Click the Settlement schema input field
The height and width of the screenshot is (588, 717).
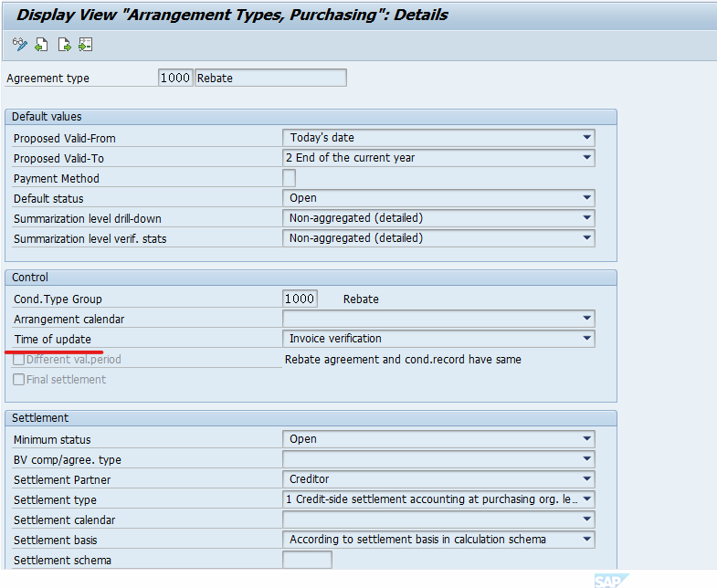tap(307, 560)
